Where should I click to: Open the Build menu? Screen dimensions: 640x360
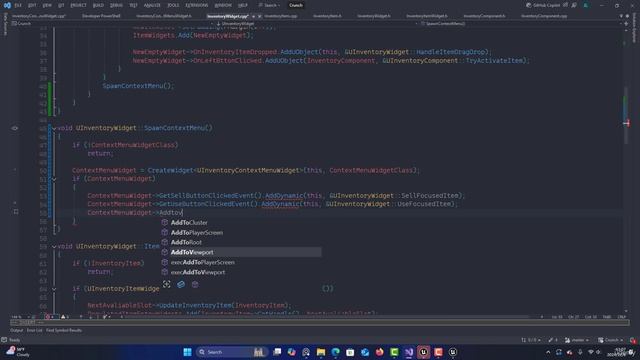[x=98, y=5]
